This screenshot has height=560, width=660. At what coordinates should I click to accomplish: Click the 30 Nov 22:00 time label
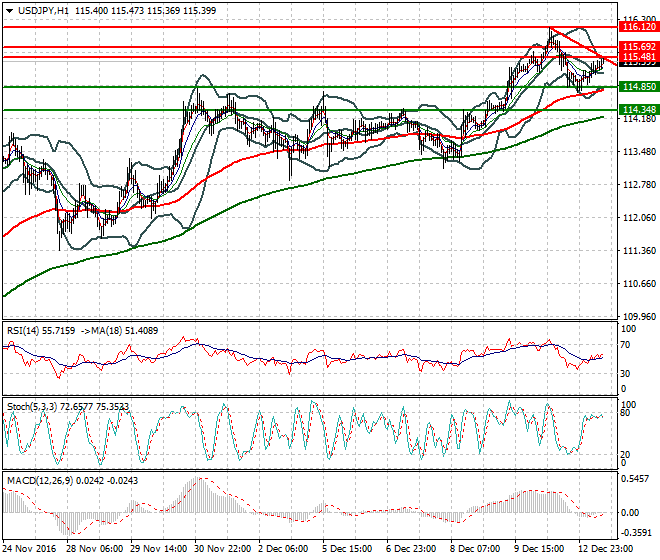click(223, 549)
